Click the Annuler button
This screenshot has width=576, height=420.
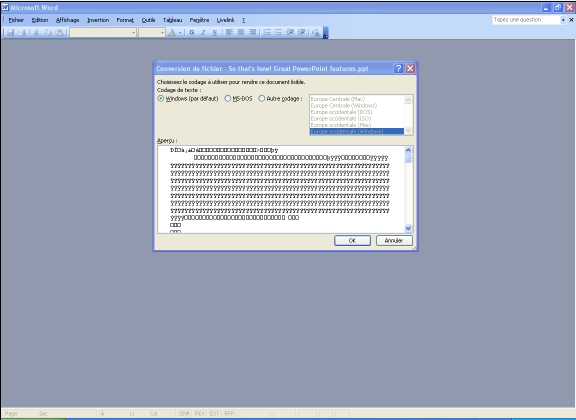[394, 241]
